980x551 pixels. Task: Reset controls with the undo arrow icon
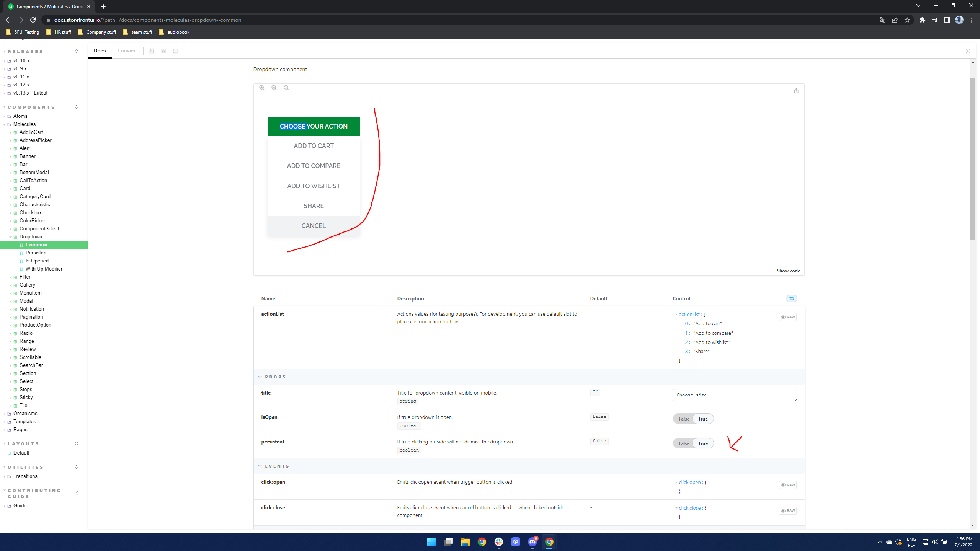791,298
